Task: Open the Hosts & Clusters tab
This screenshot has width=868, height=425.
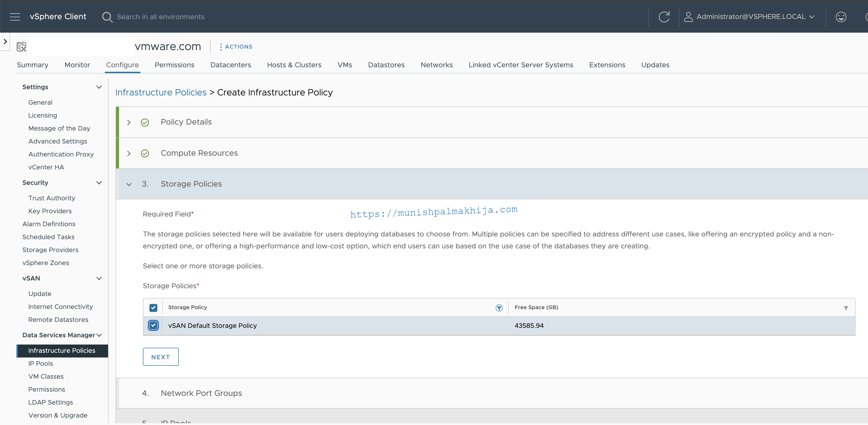Action: point(294,65)
